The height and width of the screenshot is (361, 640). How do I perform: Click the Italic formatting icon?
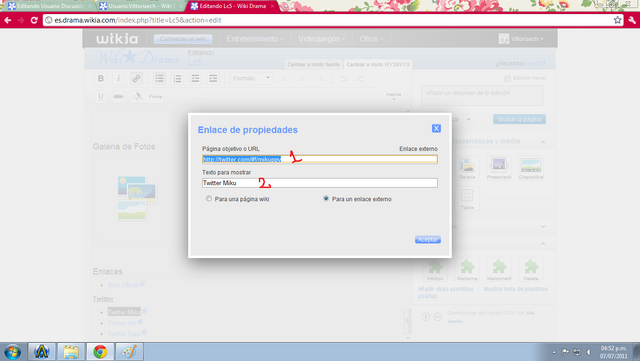point(118,78)
